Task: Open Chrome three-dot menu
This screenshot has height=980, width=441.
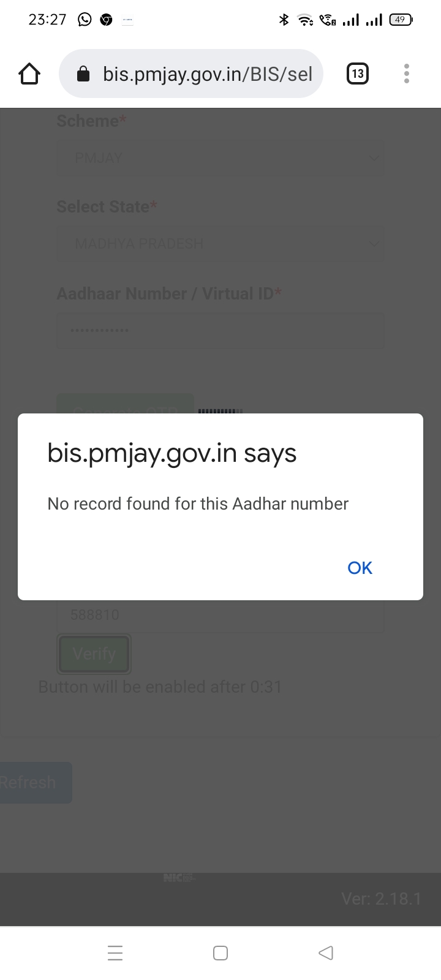Action: [406, 73]
